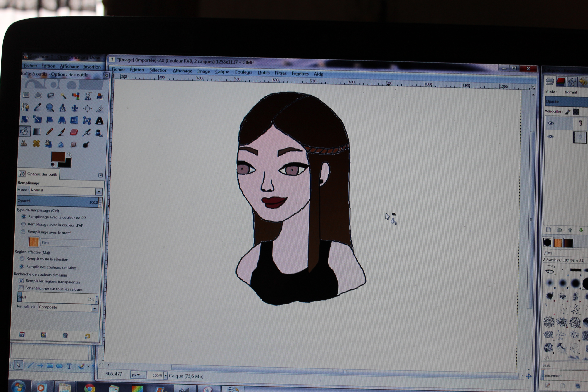Swap foreground and background colors
588x392 pixels.
pyautogui.click(x=69, y=154)
